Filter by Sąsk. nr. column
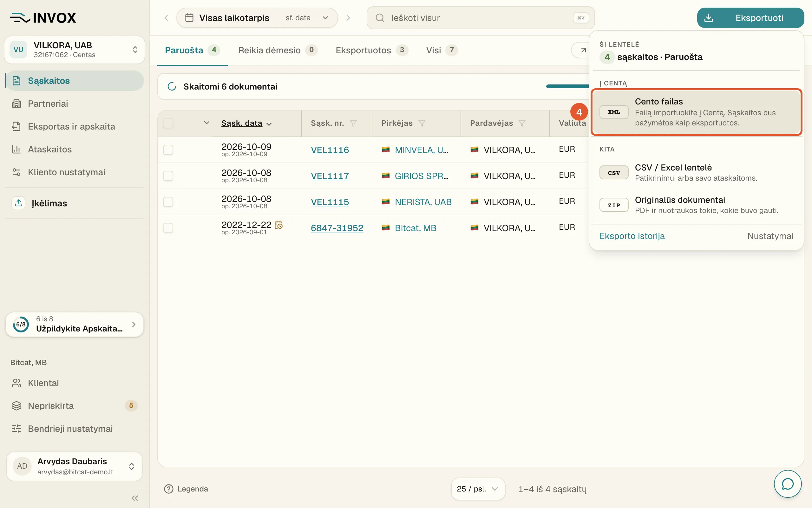812x508 pixels. tap(353, 123)
